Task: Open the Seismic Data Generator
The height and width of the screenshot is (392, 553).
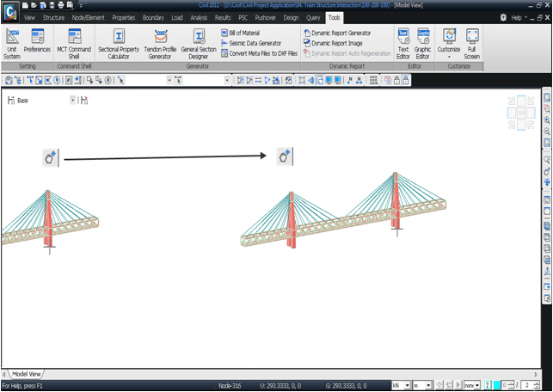Action: [254, 43]
